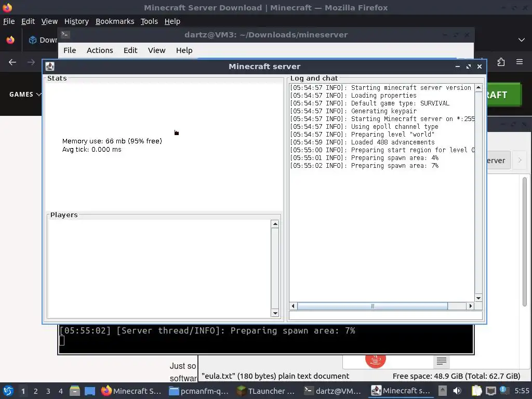Click the server command input field
Image resolution: width=532 pixels, height=399 pixels.
(x=385, y=315)
